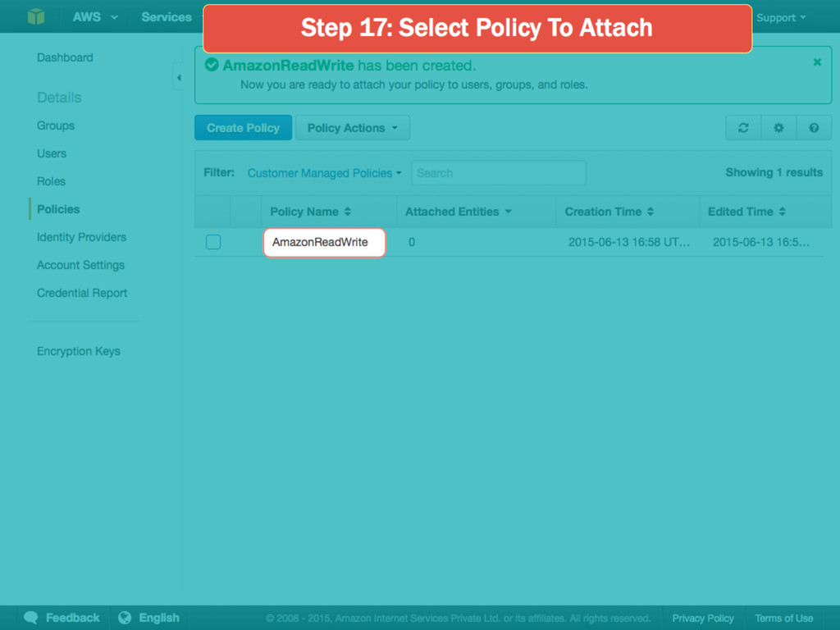Screen dimensions: 840x630
Task: Click the language globe icon
Action: tap(125, 618)
